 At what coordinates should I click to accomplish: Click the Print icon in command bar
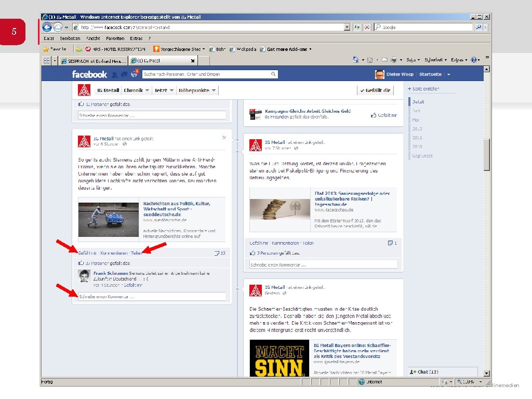click(x=394, y=60)
